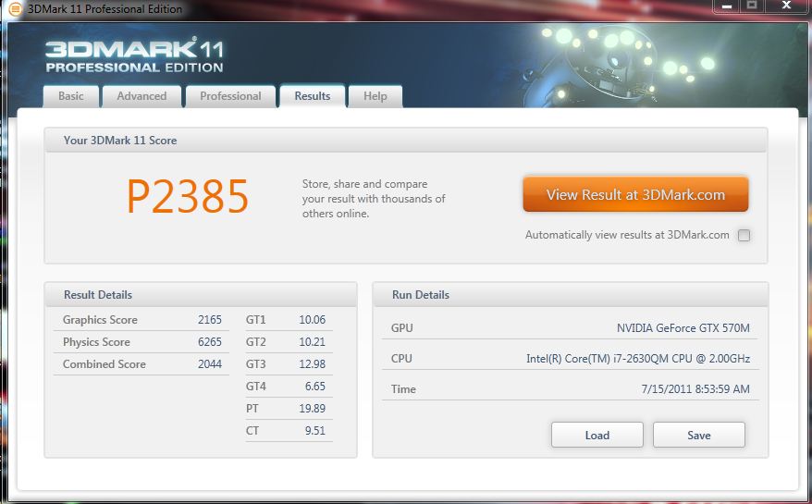
Task: Click the Physics Score label
Action: pos(96,342)
